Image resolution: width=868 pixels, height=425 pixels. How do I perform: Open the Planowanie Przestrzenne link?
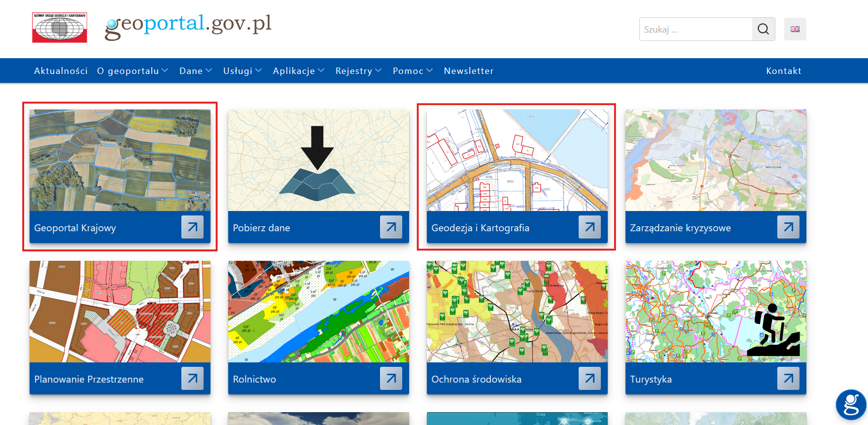click(89, 379)
